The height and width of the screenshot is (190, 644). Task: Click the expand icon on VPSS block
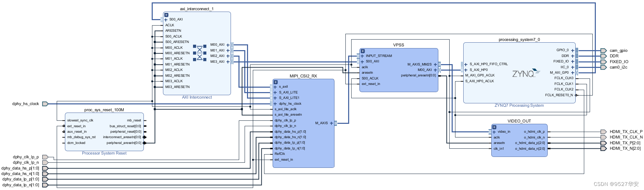363,51
